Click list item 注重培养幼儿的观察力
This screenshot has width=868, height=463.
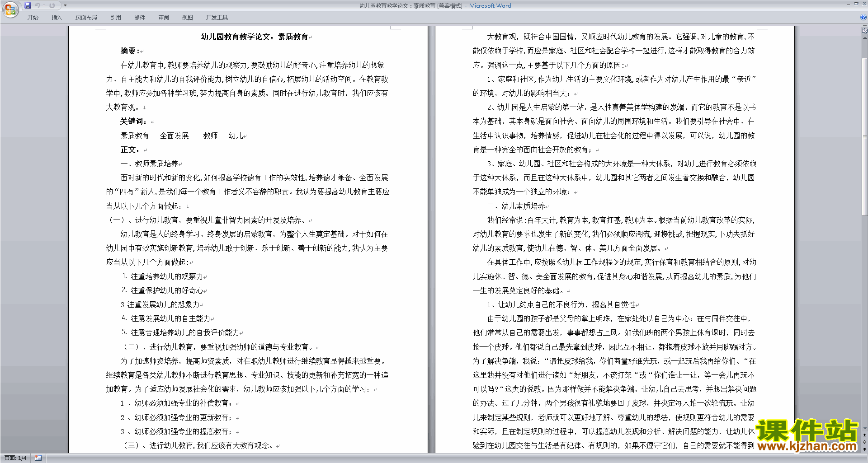click(x=167, y=276)
